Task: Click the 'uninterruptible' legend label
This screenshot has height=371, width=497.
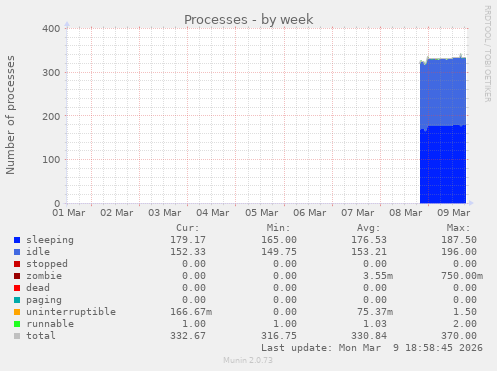Action: click(71, 312)
